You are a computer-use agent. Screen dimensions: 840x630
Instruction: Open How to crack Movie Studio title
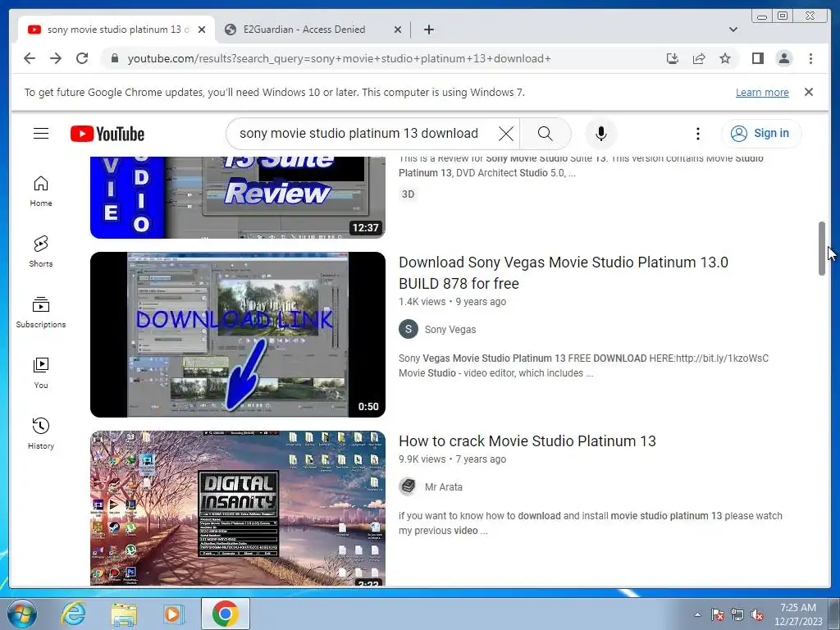pos(527,441)
